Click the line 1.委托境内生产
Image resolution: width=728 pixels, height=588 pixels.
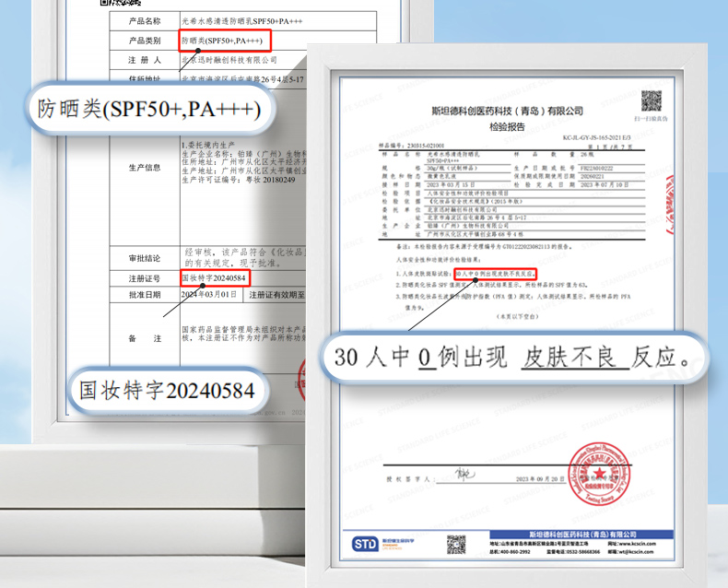pos(208,145)
